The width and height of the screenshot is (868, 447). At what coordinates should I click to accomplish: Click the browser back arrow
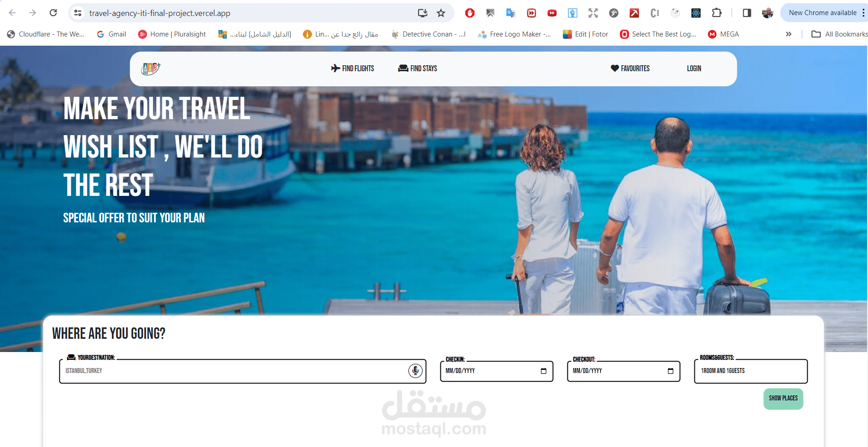(x=12, y=13)
